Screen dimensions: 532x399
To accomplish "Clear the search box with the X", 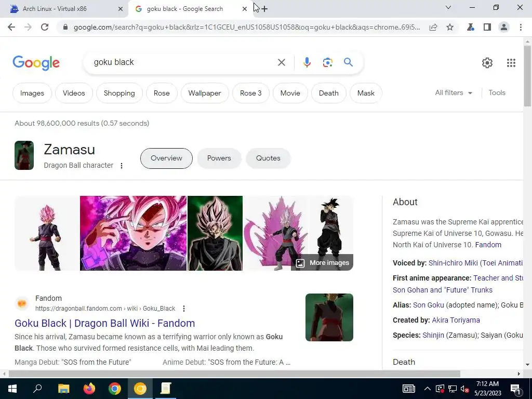I will click(282, 62).
